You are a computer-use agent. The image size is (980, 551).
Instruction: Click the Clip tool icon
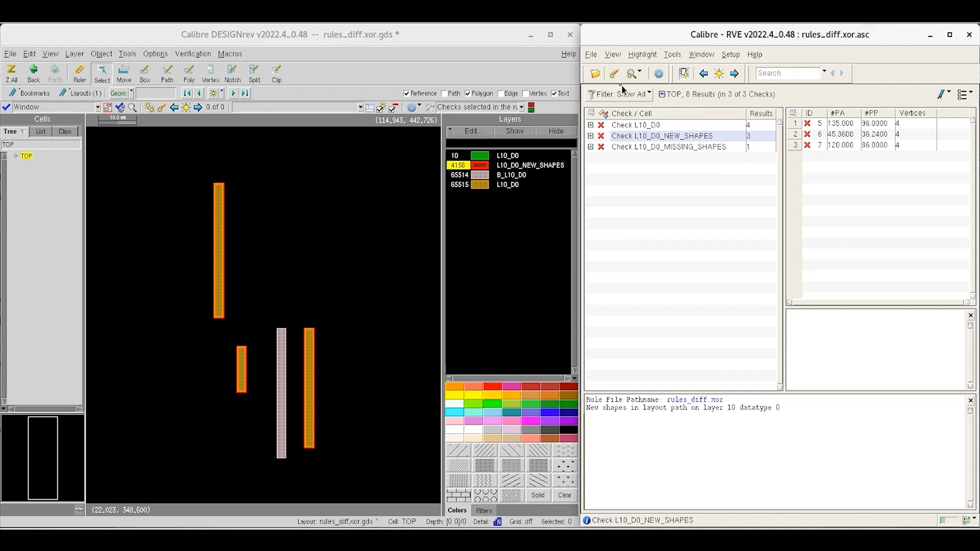pos(276,73)
